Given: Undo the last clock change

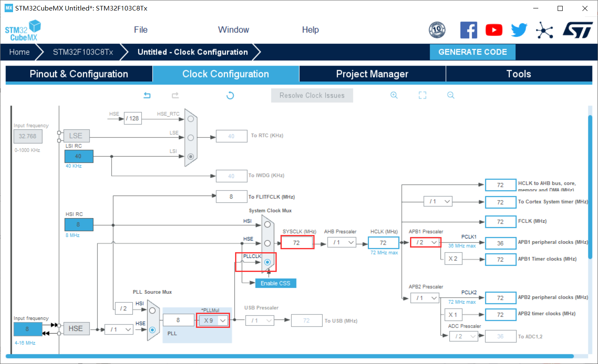Looking at the screenshot, I should (147, 95).
